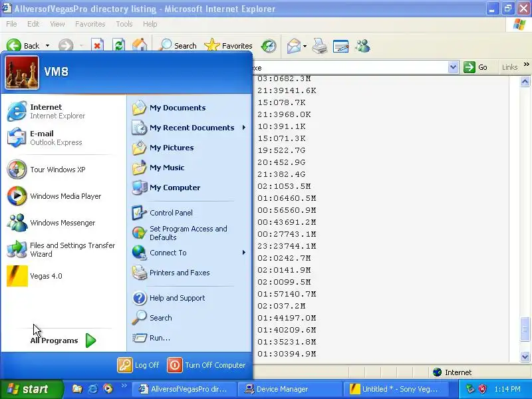The height and width of the screenshot is (399, 532).
Task: Open Windows Messenger from Start menu
Action: 64,223
